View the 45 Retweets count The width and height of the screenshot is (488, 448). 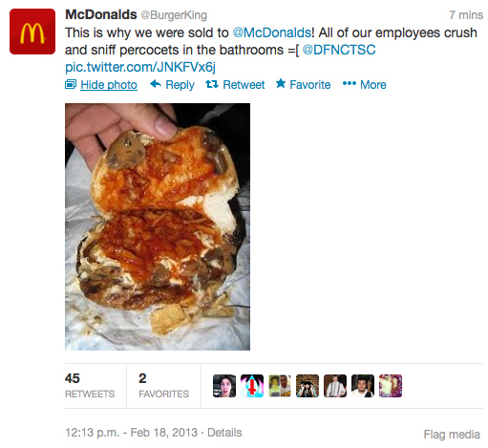click(90, 386)
